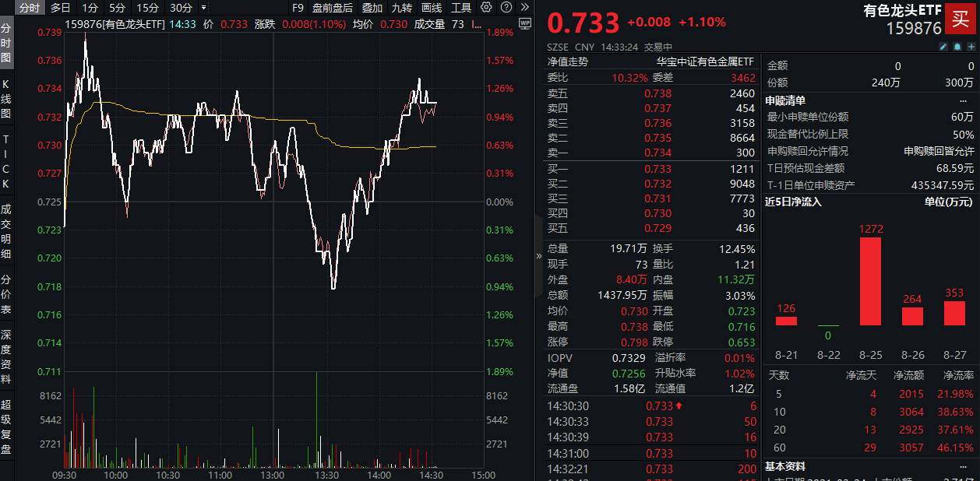Open the 画线 (draw line) tool
The width and height of the screenshot is (980, 481).
point(431,6)
